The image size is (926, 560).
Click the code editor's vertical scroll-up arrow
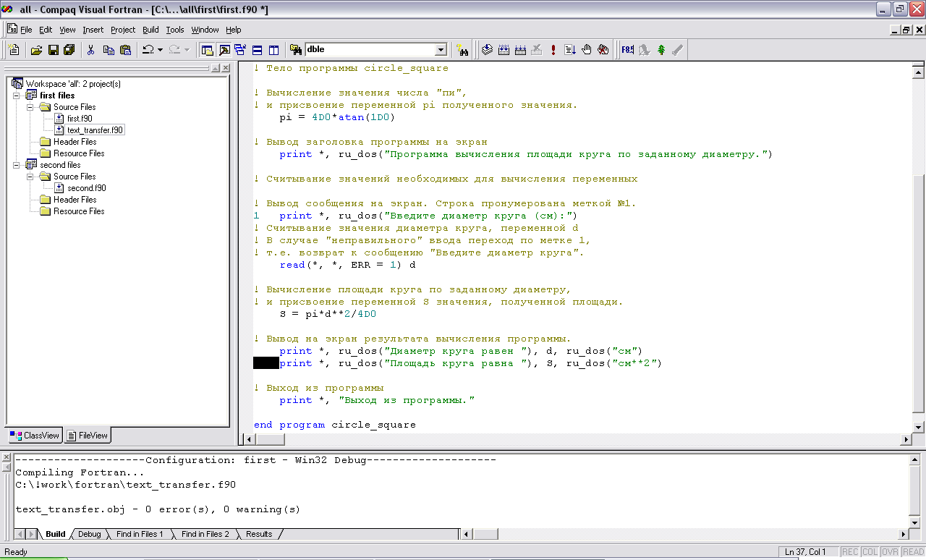point(919,72)
